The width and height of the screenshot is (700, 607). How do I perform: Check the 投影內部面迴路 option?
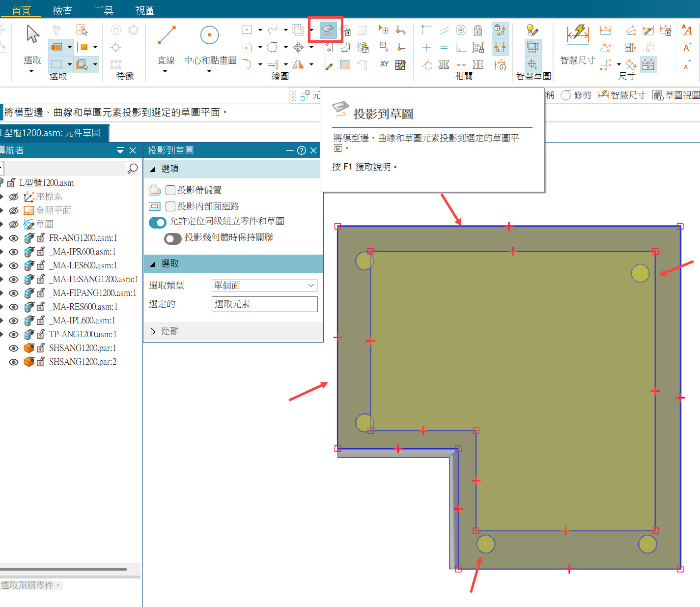point(170,206)
